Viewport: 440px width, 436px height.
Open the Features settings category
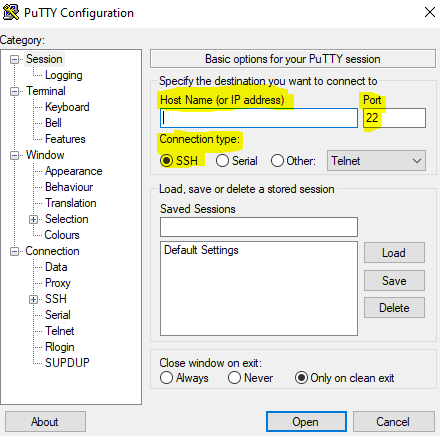point(65,139)
